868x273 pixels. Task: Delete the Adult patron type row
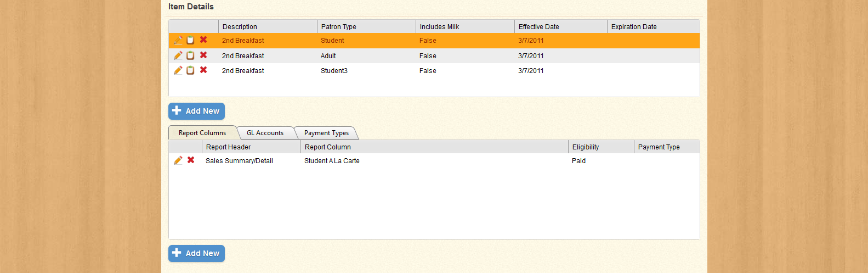pos(203,55)
